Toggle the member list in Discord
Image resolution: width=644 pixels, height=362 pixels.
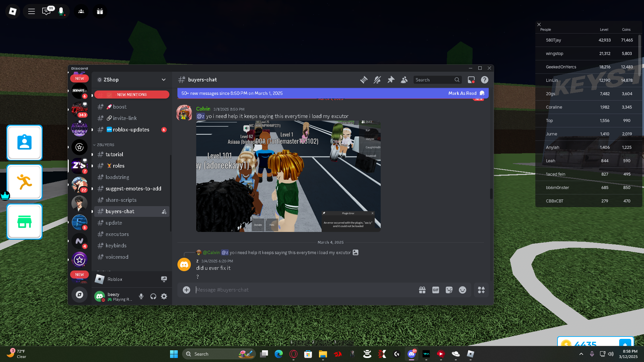[404, 80]
